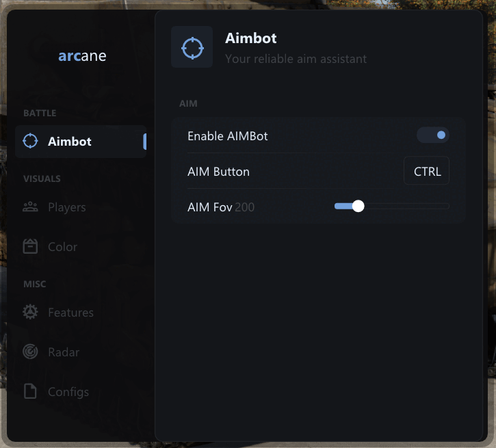The height and width of the screenshot is (448, 496).
Task: Click the AIM Fov value 200
Action: 244,207
